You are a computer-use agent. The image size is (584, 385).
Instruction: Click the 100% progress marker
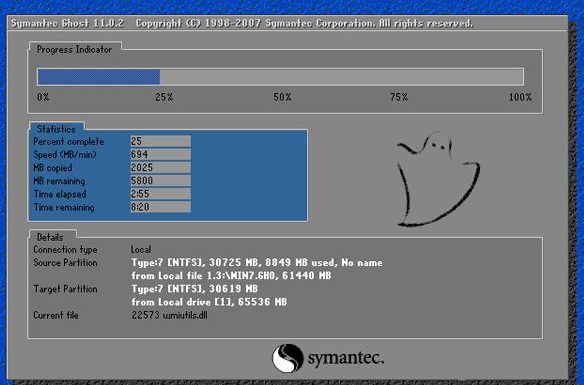pyautogui.click(x=520, y=97)
